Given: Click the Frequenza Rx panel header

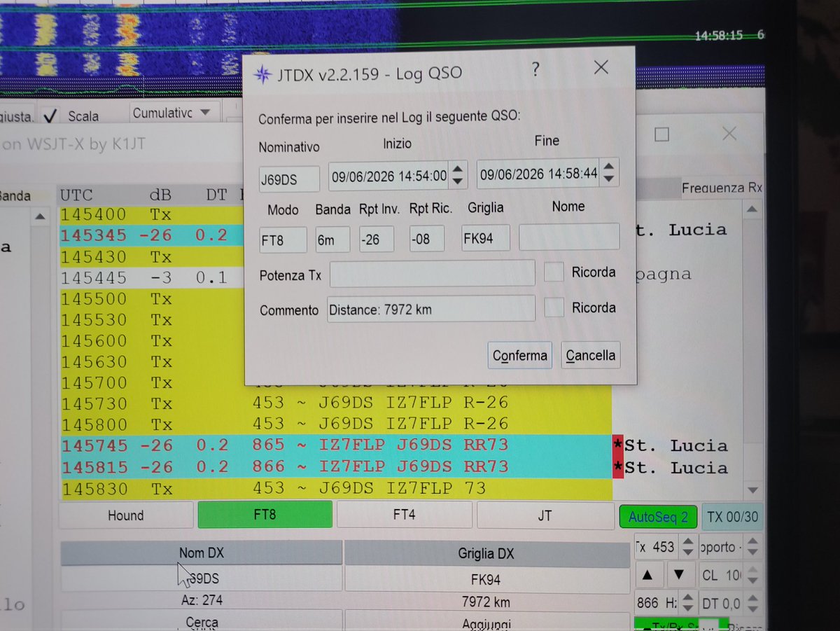Looking at the screenshot, I should coord(721,188).
